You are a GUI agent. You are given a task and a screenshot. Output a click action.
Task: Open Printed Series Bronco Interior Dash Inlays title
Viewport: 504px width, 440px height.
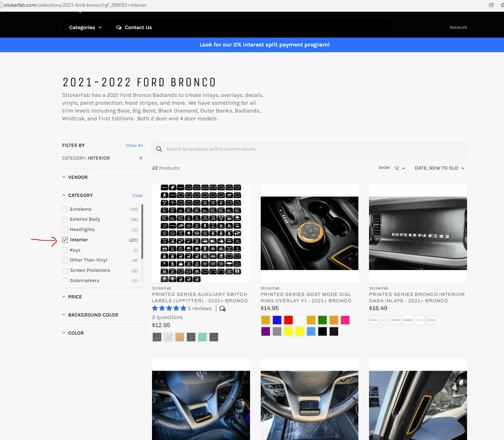417,297
